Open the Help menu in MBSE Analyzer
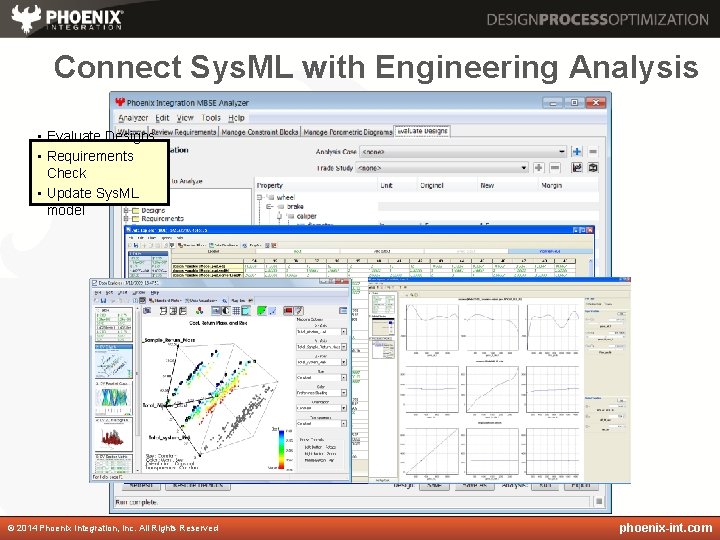The image size is (720, 540). 236,118
